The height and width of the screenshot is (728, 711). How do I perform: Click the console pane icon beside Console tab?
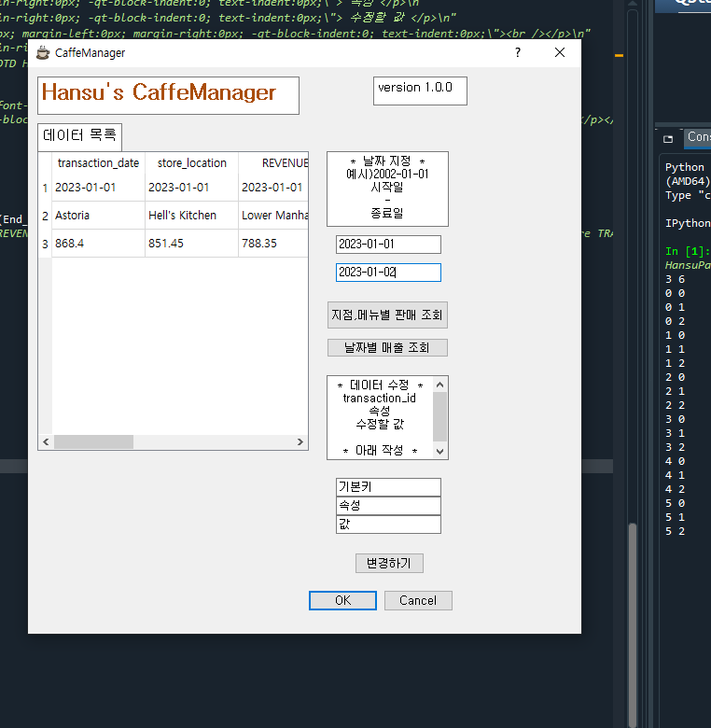click(x=668, y=139)
